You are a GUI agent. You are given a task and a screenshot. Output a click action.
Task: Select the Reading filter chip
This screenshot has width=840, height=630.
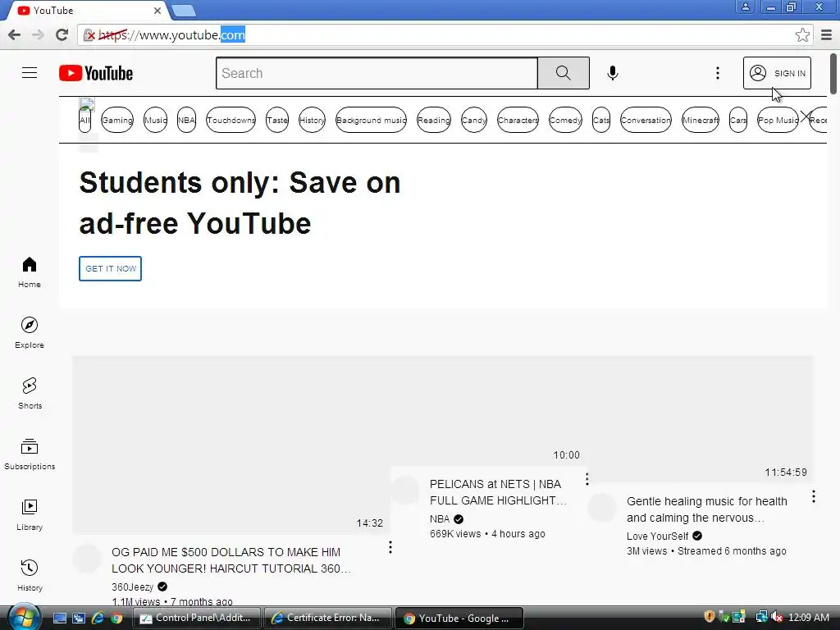pyautogui.click(x=434, y=120)
